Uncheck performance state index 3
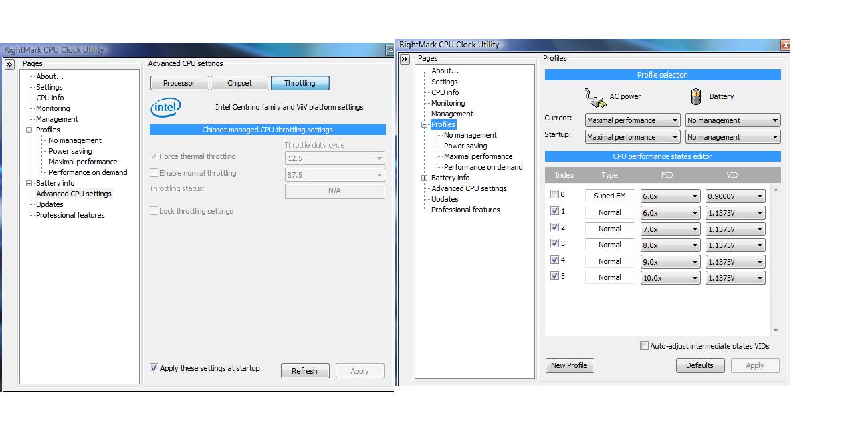The image size is (868, 443). [554, 243]
